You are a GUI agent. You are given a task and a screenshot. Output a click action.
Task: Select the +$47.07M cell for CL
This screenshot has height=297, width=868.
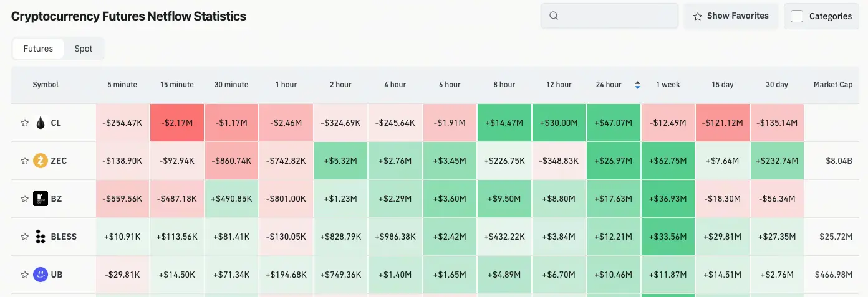coord(613,123)
